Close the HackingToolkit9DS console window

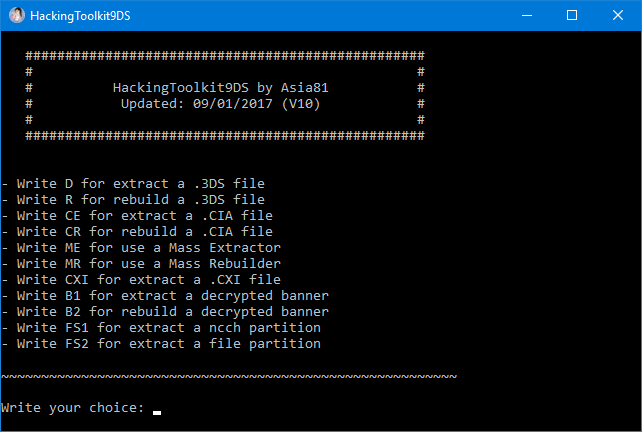618,15
